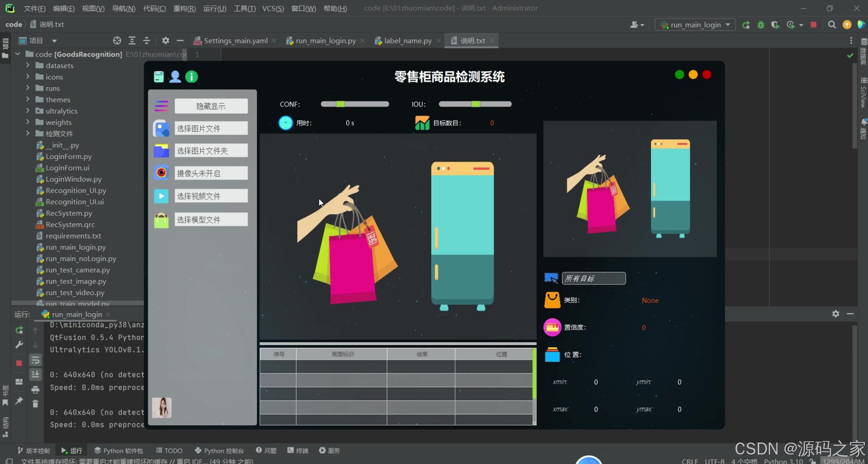Image resolution: width=868 pixels, height=464 pixels.
Task: Toggle the 隐藏显示 sidebar button
Action: [211, 106]
